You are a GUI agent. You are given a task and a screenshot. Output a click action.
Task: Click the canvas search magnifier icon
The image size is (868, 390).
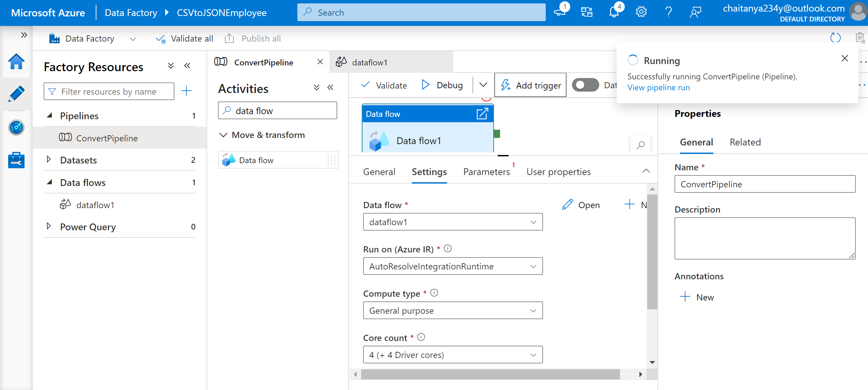tap(640, 145)
